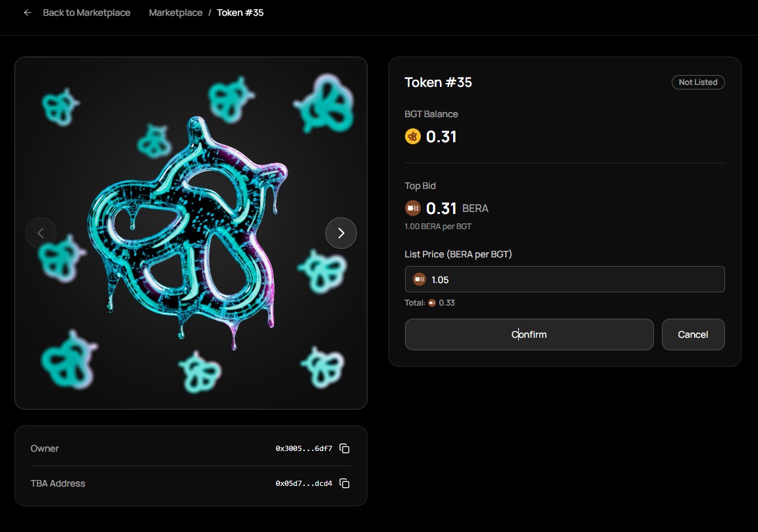
Task: Focus the List Price input field
Action: (573, 279)
